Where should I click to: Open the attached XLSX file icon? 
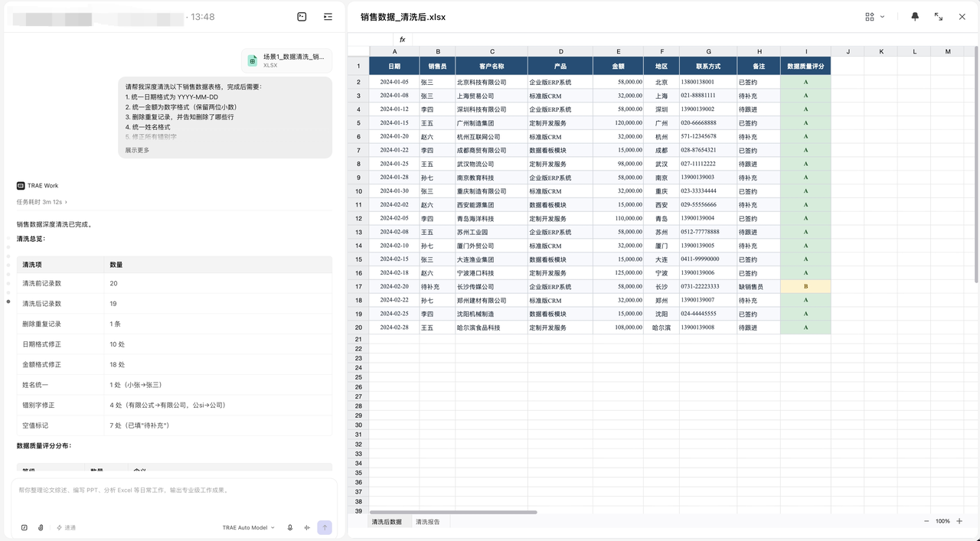pyautogui.click(x=253, y=60)
